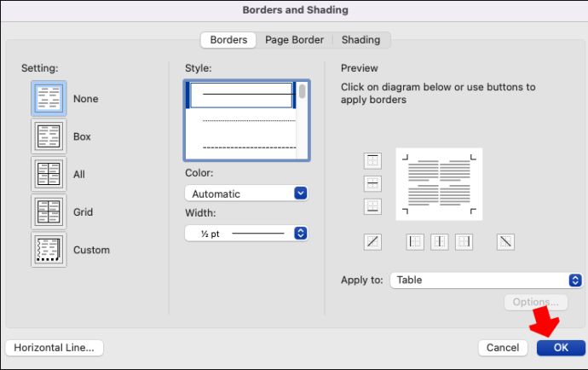Click the Horizontal Line button

pos(55,348)
